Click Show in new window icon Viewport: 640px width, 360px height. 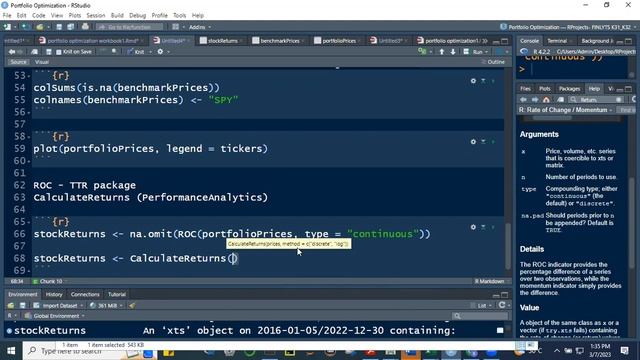point(34,52)
